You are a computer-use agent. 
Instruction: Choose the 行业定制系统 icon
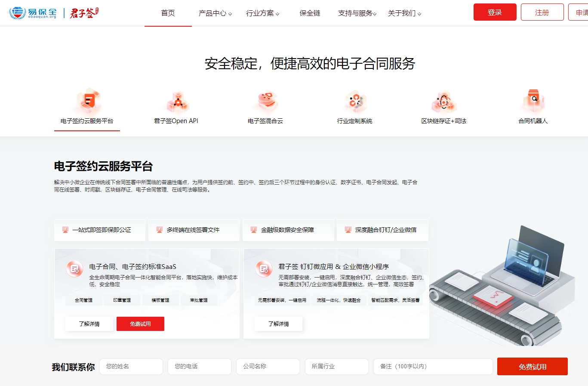tap(355, 102)
